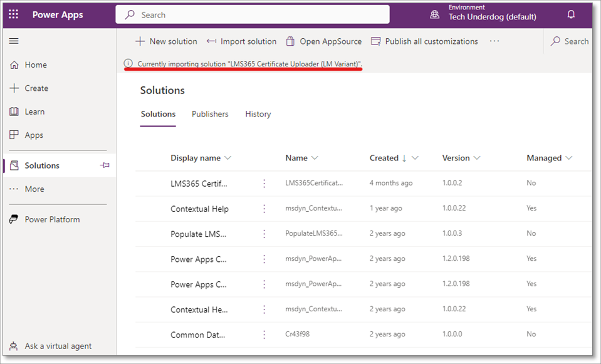Click the environment picker globe icon

click(434, 14)
